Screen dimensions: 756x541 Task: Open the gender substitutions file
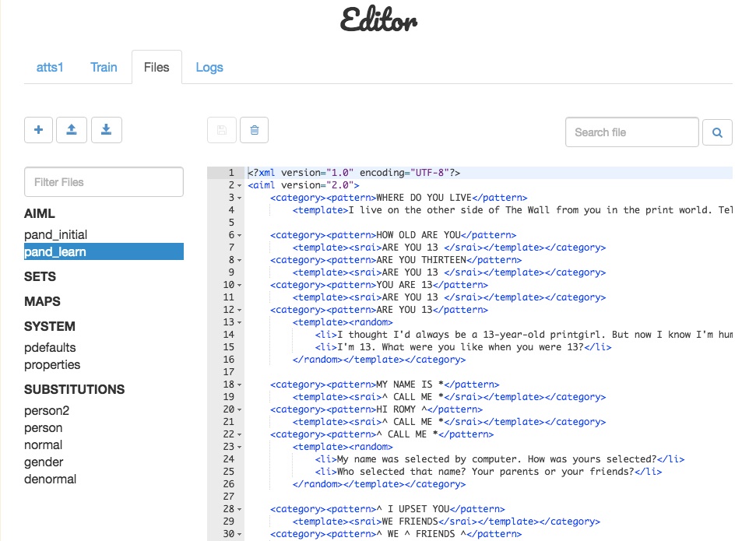click(44, 462)
